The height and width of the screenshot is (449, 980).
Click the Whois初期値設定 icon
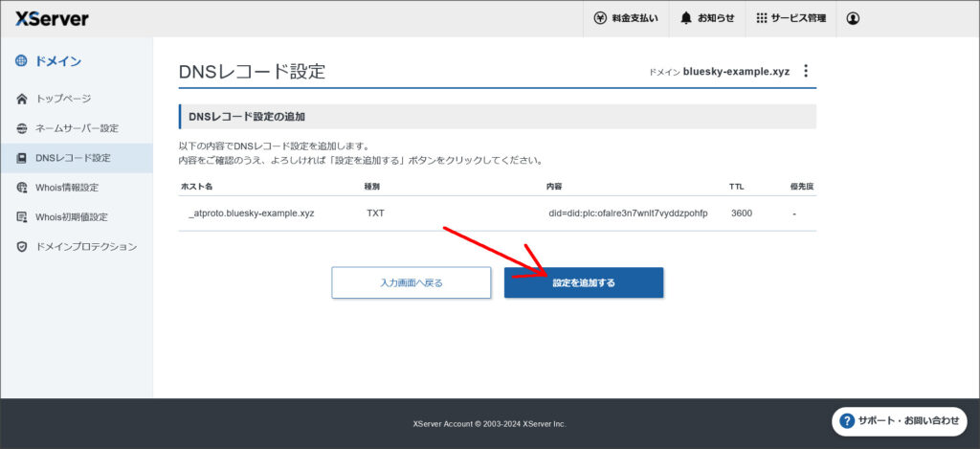(22, 217)
